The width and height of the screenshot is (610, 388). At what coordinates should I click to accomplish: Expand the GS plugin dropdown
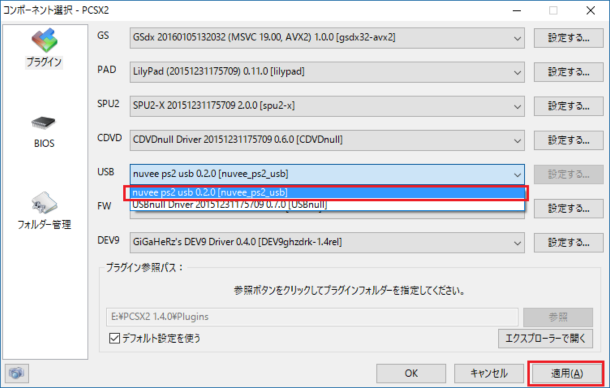tap(327, 38)
